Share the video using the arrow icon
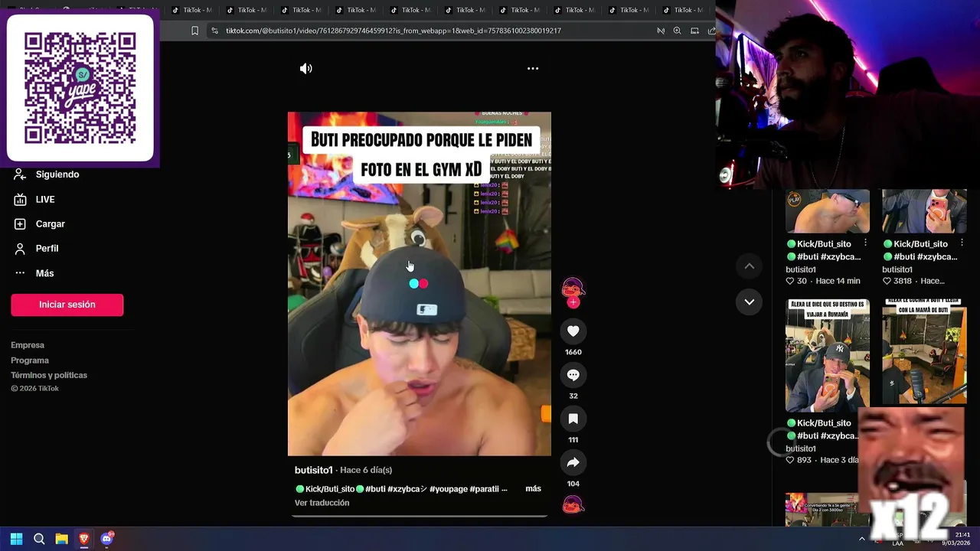This screenshot has width=980, height=551. 573,462
